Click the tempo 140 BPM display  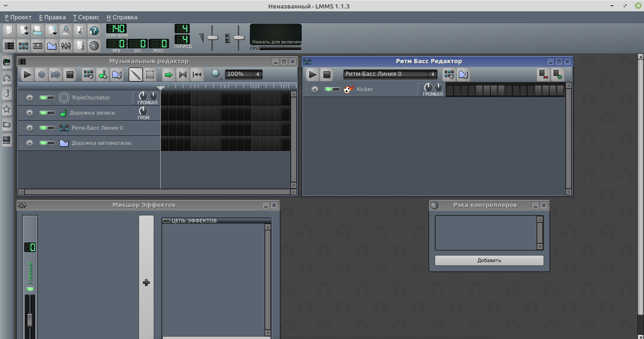(116, 28)
